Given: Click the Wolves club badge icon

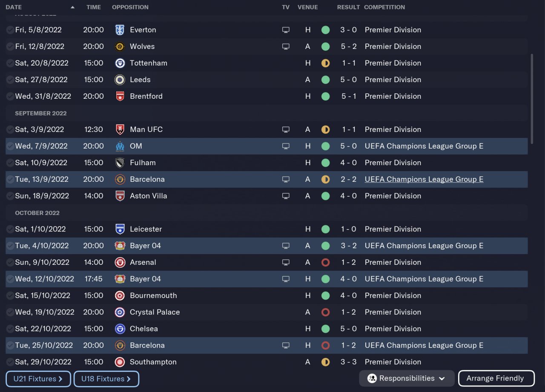Looking at the screenshot, I should pos(120,46).
